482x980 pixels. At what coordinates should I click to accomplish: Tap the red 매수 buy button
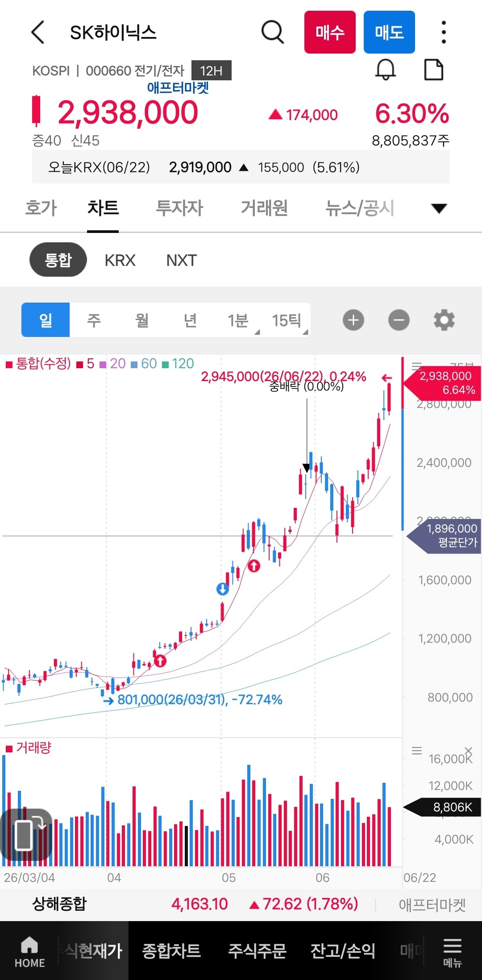click(330, 32)
